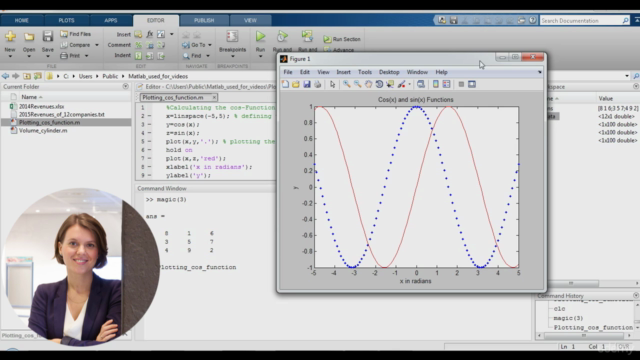
Task: Expand the Find dropdown in Navigate group
Action: 207,56
